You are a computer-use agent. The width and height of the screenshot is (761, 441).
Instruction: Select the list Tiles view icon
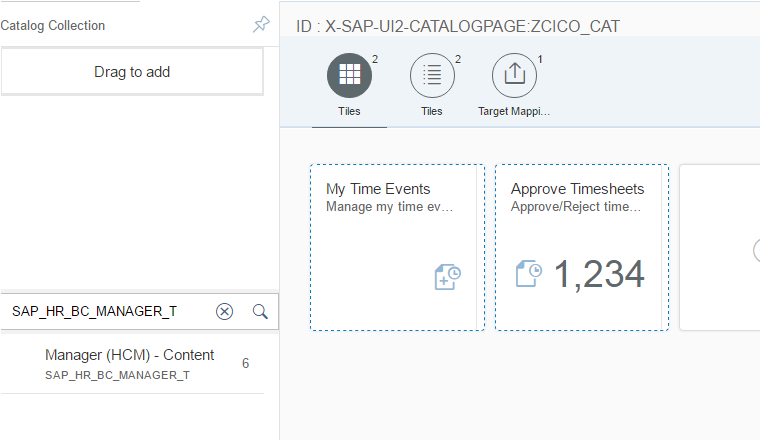click(x=432, y=76)
